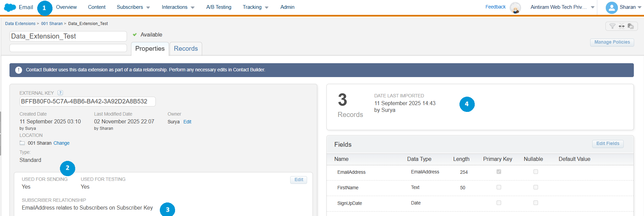644x216 pixels.
Task: Click Edit link next to owner Surya
Action: [x=187, y=122]
